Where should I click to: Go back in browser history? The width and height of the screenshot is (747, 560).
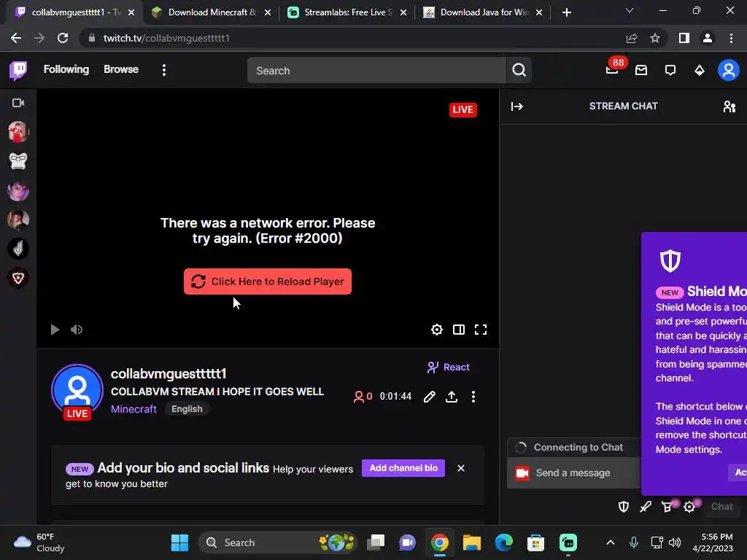pyautogui.click(x=16, y=38)
